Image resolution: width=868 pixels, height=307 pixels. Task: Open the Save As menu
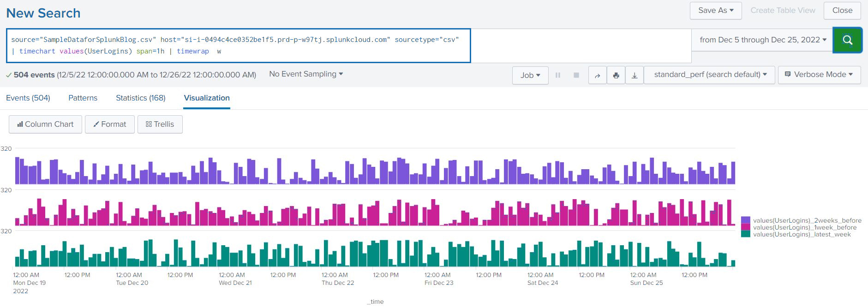tap(716, 11)
